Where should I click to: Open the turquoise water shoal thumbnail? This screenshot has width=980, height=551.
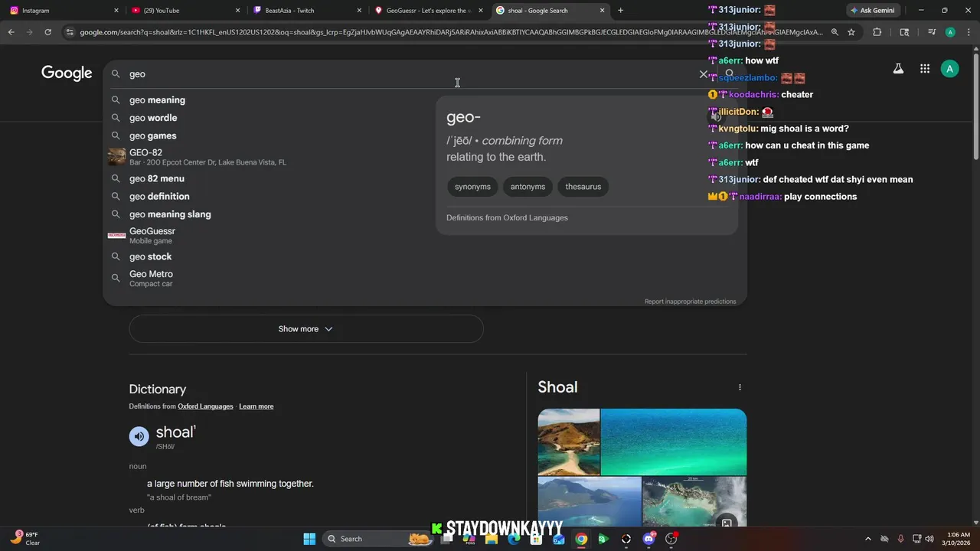(674, 442)
